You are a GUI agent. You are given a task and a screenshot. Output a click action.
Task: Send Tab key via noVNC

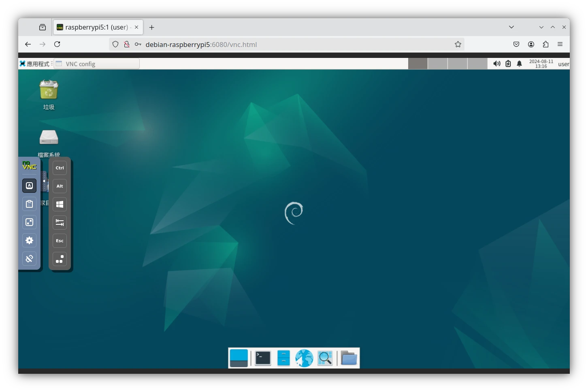point(60,222)
